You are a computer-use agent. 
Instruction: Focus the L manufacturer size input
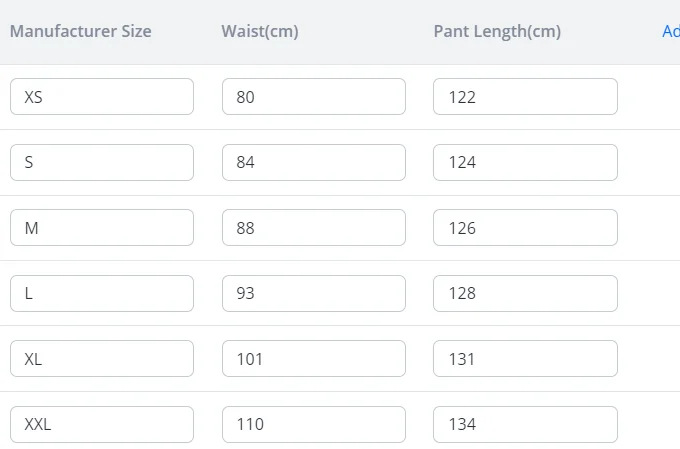click(x=102, y=293)
